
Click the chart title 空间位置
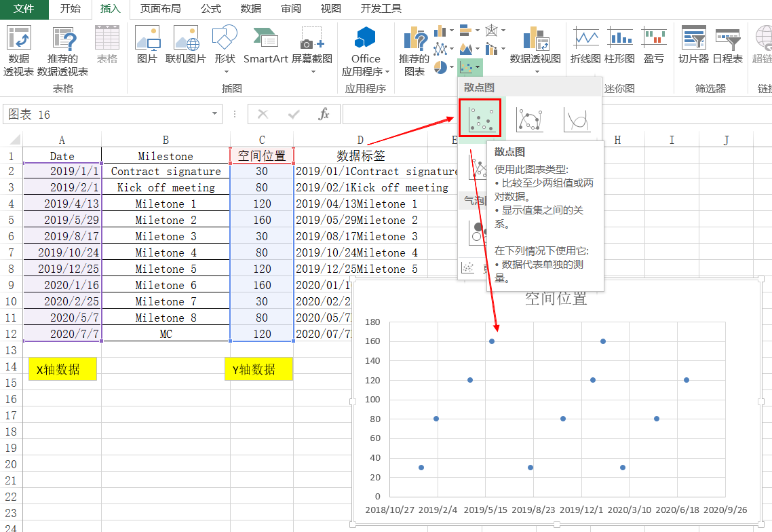tap(556, 299)
